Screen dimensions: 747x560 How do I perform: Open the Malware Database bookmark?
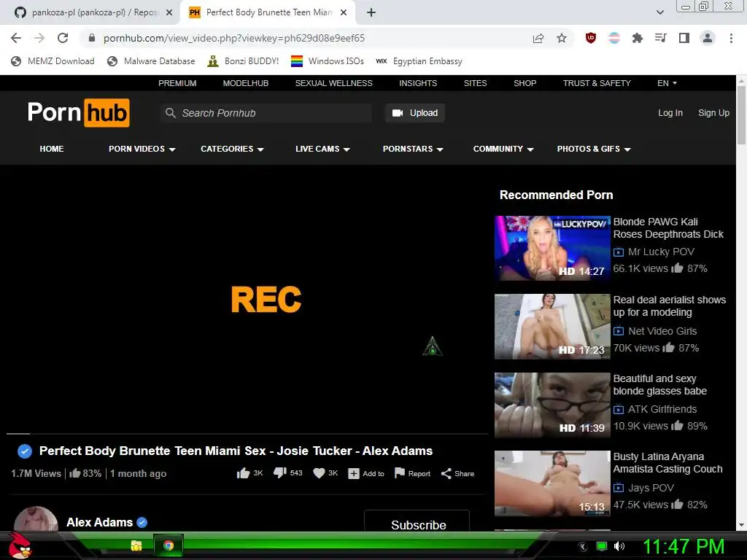151,61
